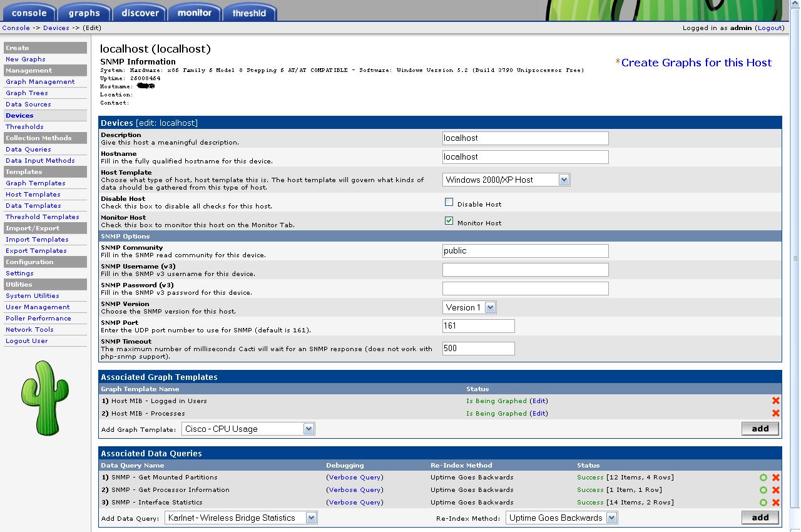Open the Add Data Query dropdown
The image size is (801, 532).
tap(242, 518)
